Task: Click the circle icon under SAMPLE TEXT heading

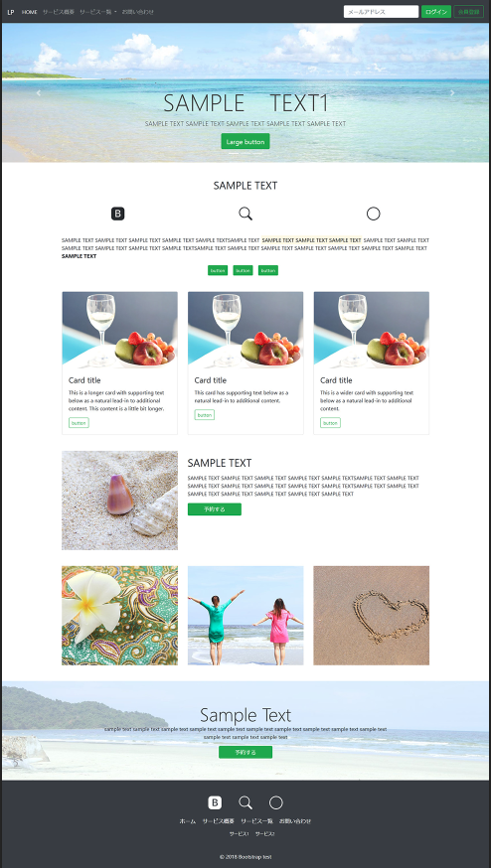Action: coord(374,214)
